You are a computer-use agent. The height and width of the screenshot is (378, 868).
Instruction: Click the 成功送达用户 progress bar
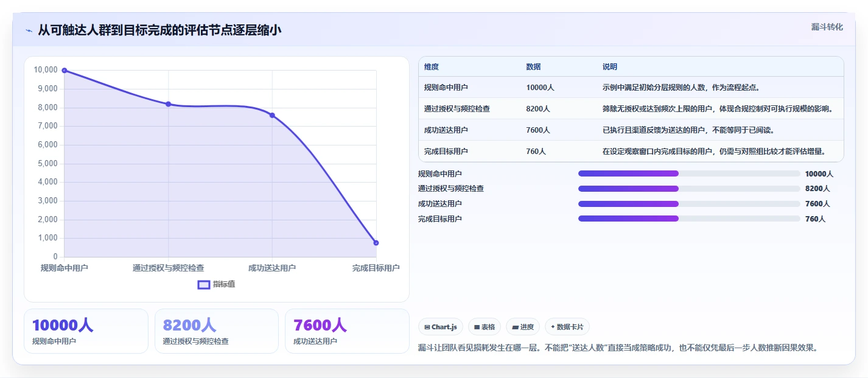[x=689, y=204]
